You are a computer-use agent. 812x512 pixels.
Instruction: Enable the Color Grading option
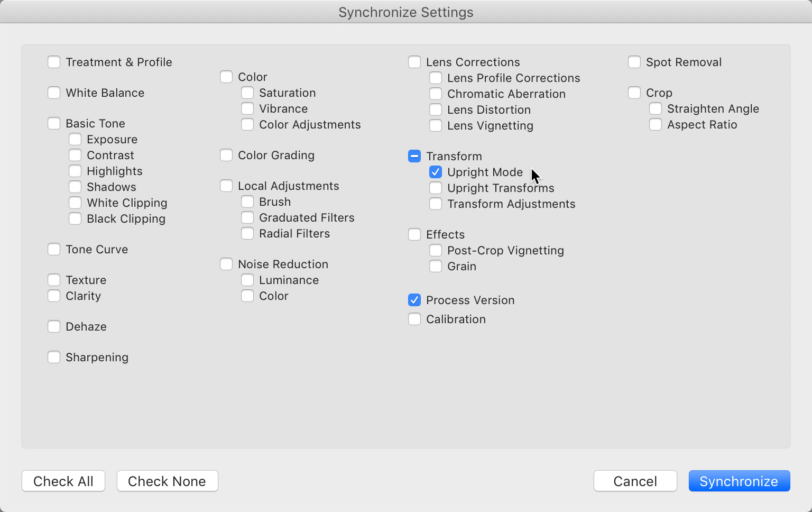(x=226, y=155)
